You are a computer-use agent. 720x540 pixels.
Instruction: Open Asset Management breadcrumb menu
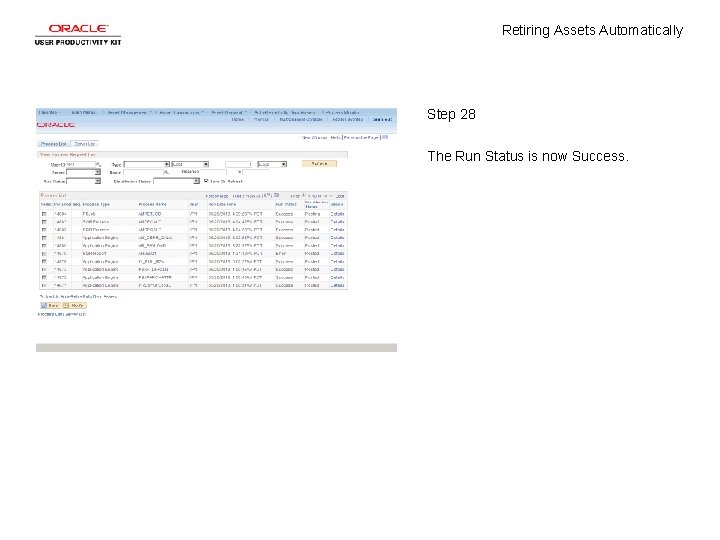127,112
